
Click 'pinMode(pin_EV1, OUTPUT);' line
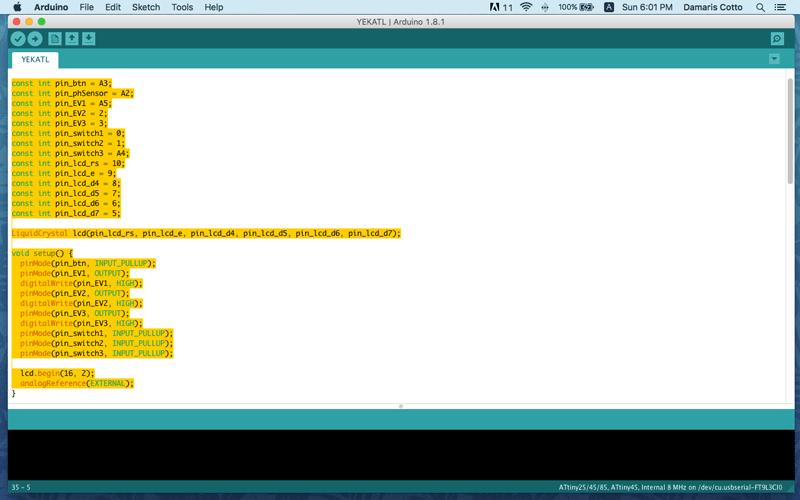pyautogui.click(x=74, y=273)
